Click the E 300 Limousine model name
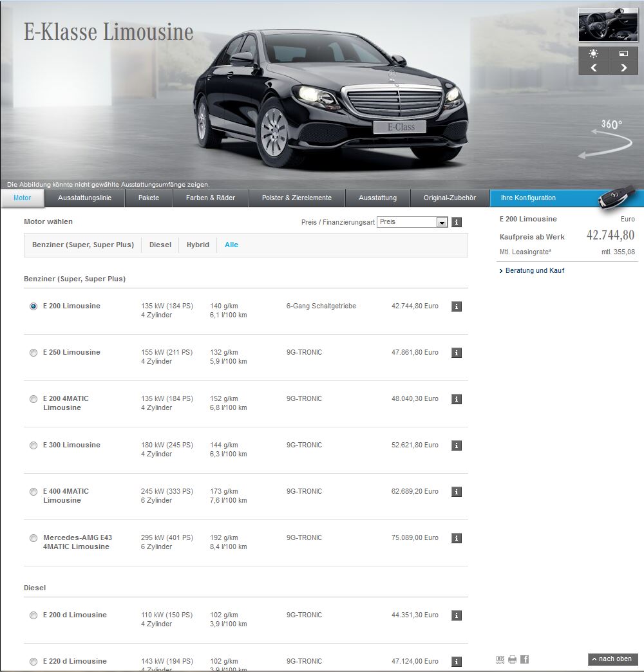The image size is (644, 672). [71, 445]
